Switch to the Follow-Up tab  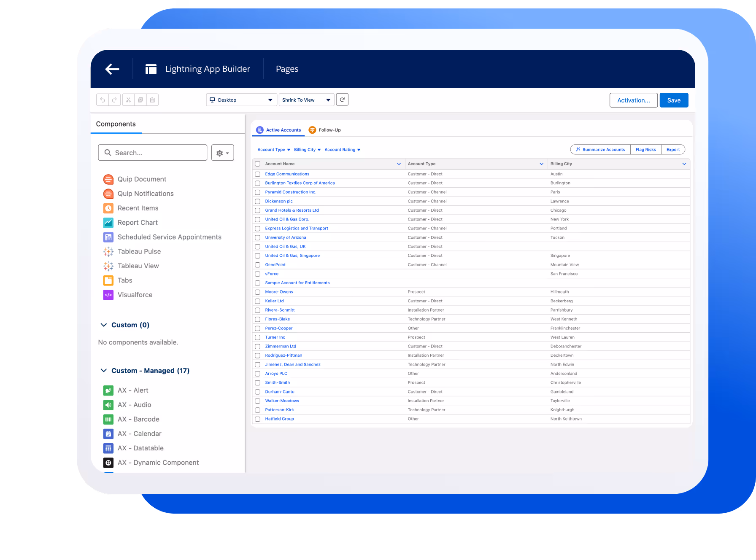325,130
